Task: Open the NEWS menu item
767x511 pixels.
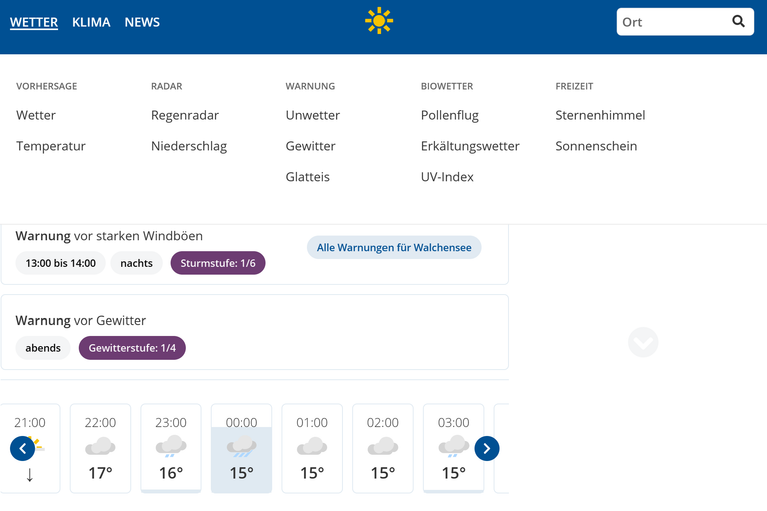Action: tap(142, 22)
